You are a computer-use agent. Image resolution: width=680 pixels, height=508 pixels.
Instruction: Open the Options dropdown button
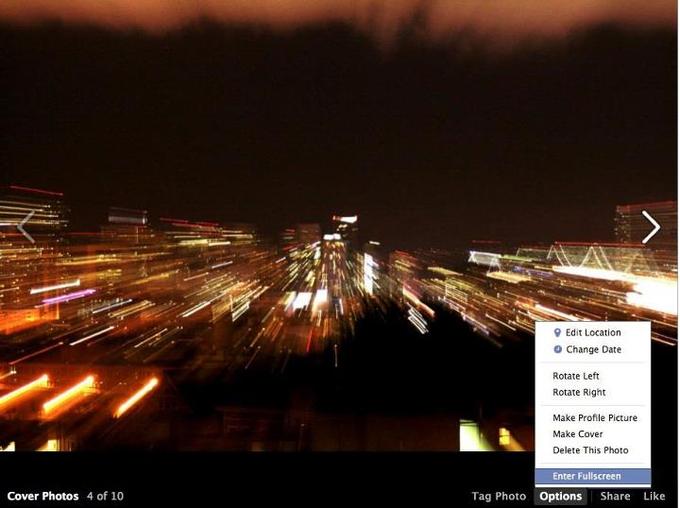click(561, 496)
